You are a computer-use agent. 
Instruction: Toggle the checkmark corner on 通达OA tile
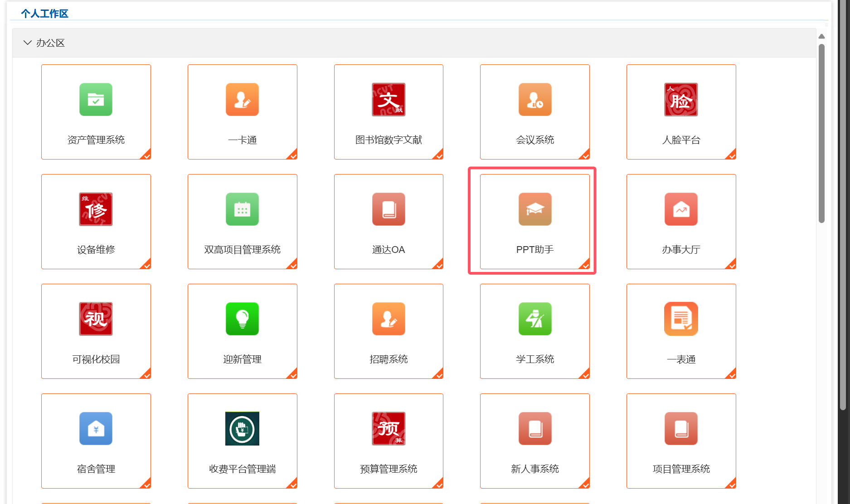(439, 265)
